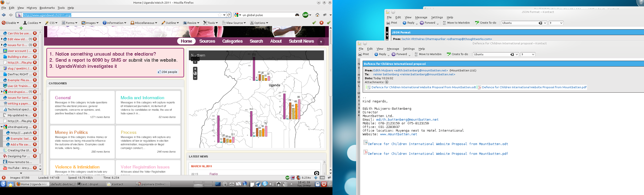This screenshot has height=195, width=644.
Task: Move the Defence for Children message to the wastebin
Action: 428,54
